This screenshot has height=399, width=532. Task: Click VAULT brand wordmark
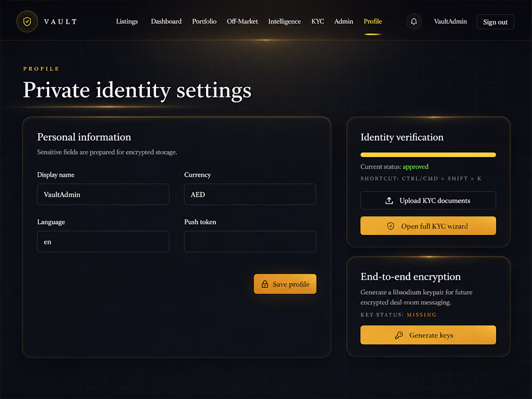tap(60, 22)
